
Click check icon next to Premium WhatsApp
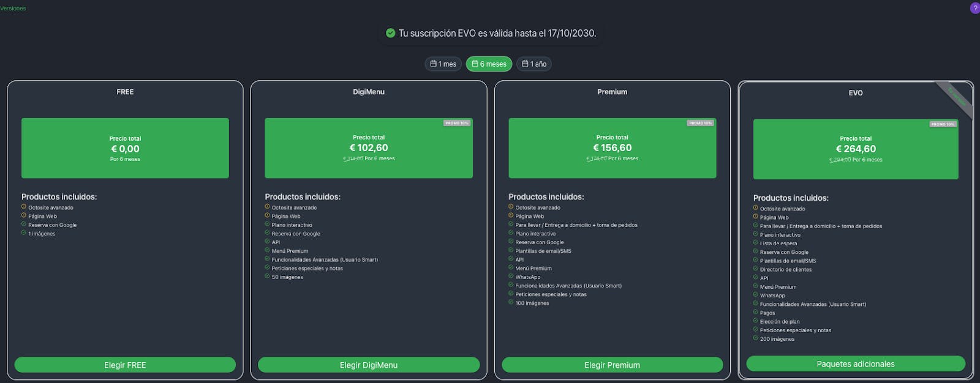tap(511, 276)
